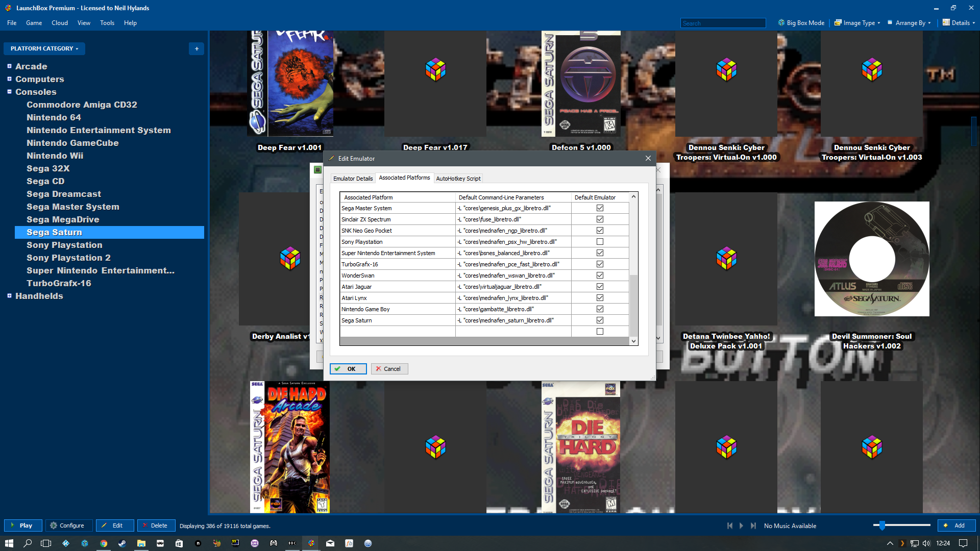Open the Arrange By dropdown
The image size is (980, 551).
pos(910,23)
